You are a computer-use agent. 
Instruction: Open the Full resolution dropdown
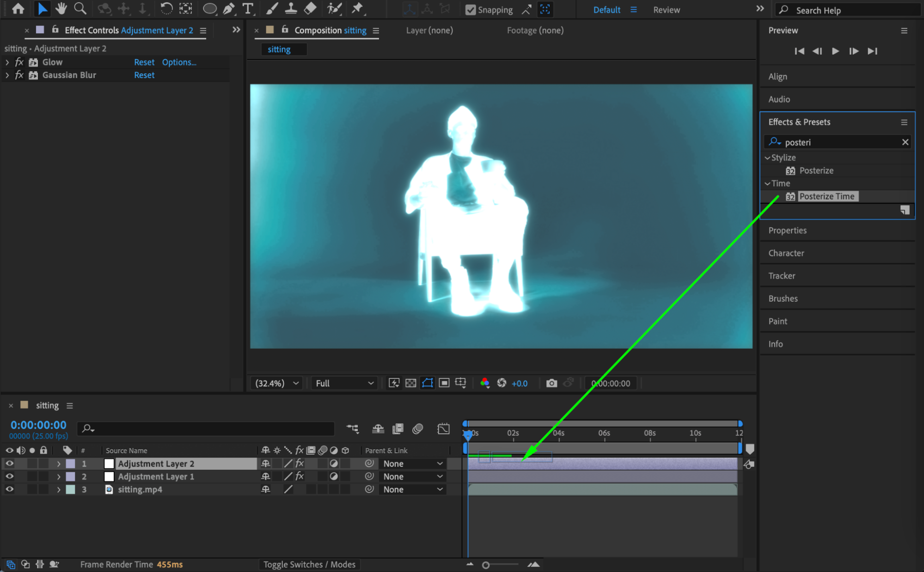coord(344,383)
